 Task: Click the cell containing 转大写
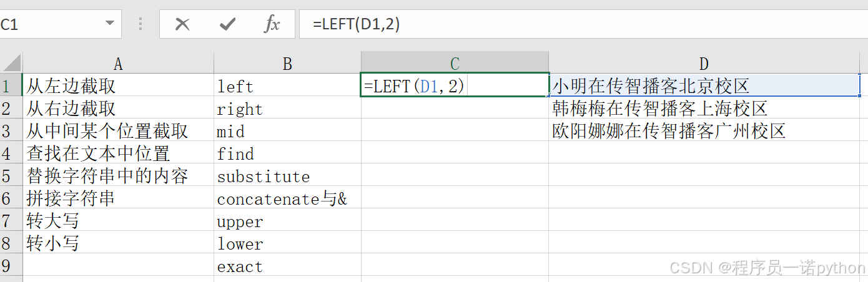pos(118,220)
